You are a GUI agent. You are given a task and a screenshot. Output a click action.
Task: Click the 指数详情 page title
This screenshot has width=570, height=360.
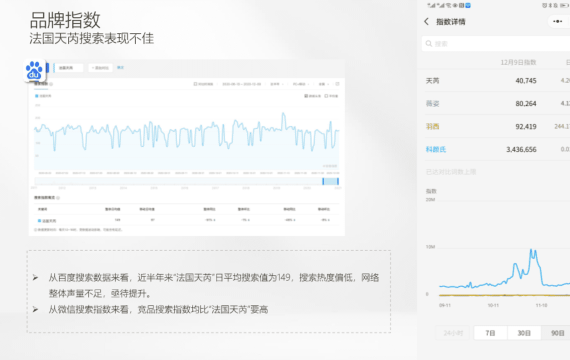point(450,22)
